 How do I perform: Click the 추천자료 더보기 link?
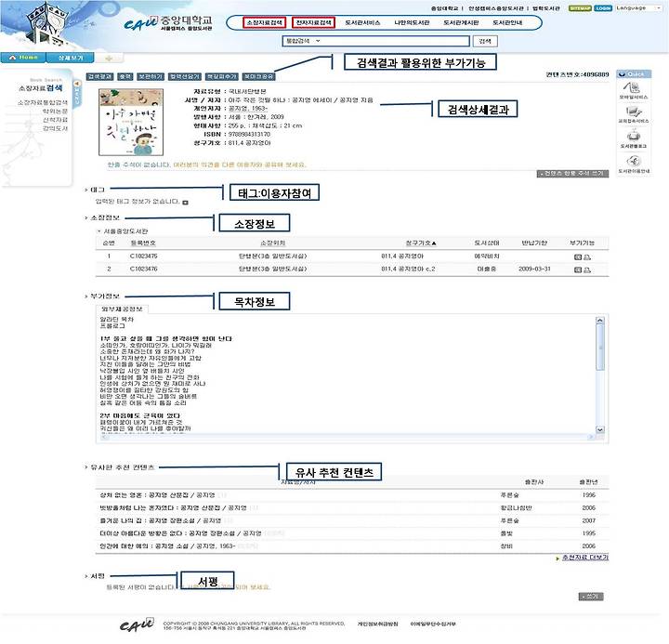pos(585,558)
